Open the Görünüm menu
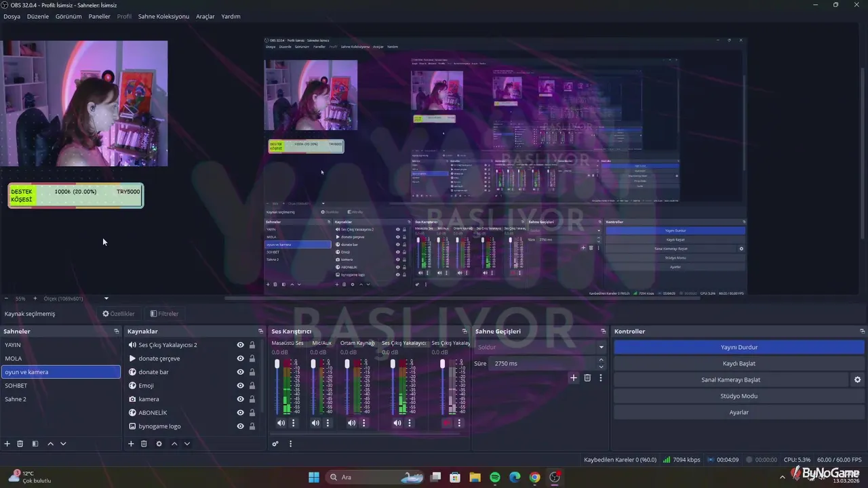The height and width of the screenshot is (488, 868). coord(68,16)
